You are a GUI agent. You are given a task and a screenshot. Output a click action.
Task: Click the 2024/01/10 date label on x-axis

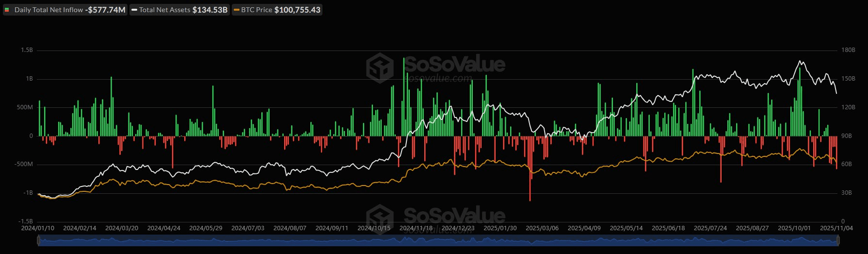[x=38, y=228]
